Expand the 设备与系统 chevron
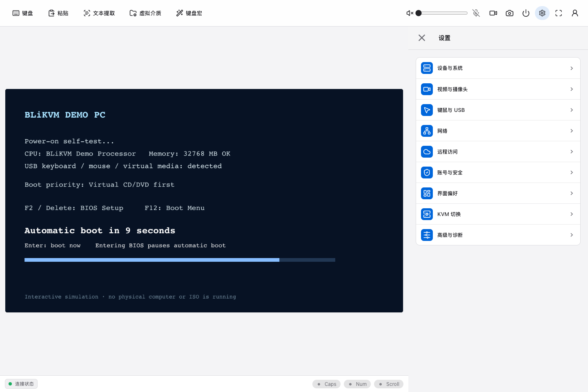 pos(572,68)
